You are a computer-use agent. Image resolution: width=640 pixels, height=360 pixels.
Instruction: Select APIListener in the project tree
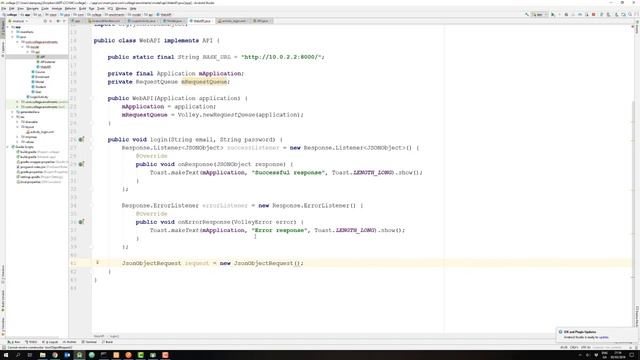click(x=46, y=62)
